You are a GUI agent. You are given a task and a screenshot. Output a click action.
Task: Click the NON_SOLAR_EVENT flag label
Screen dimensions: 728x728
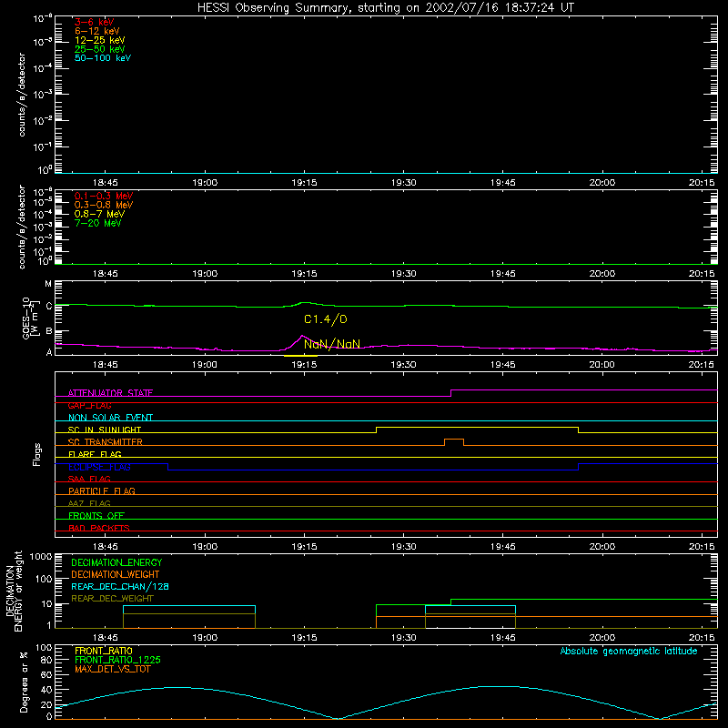(110, 418)
